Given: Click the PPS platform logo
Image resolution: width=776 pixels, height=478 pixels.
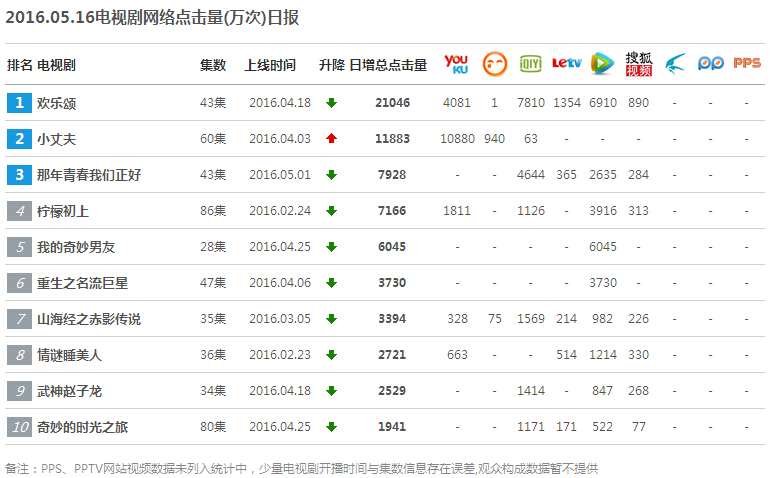Looking at the screenshot, I should pyautogui.click(x=747, y=63).
